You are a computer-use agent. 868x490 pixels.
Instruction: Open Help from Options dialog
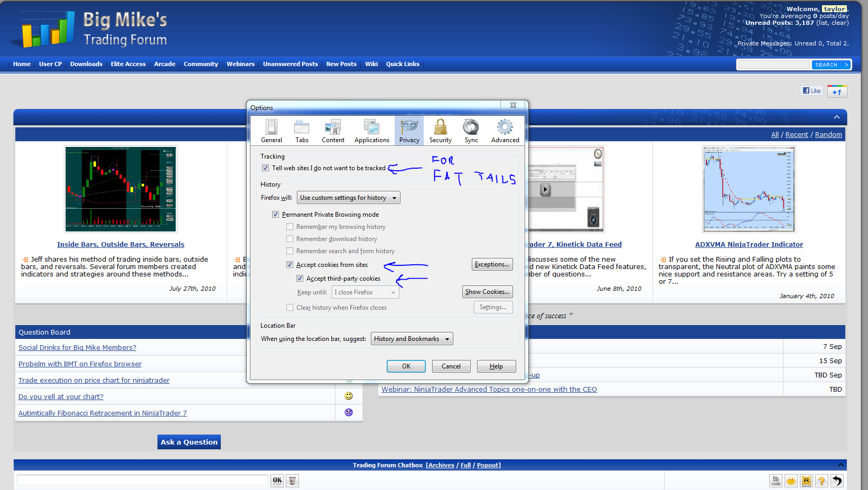(496, 366)
